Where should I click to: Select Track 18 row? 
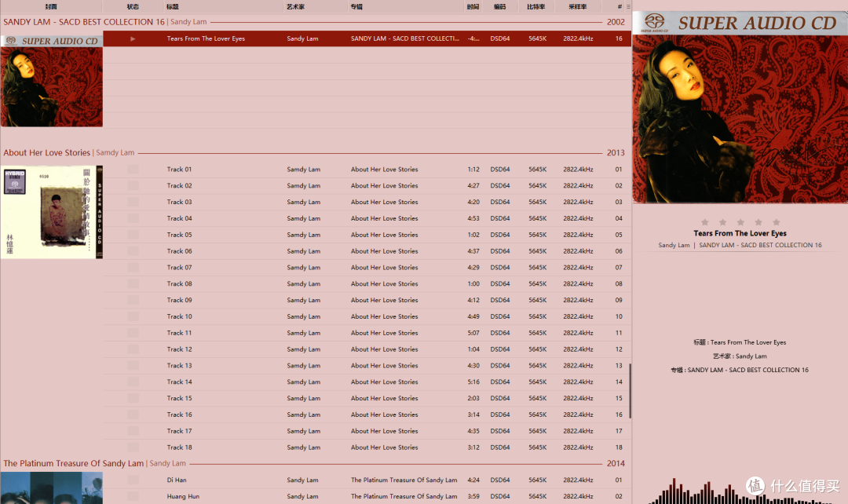367,447
